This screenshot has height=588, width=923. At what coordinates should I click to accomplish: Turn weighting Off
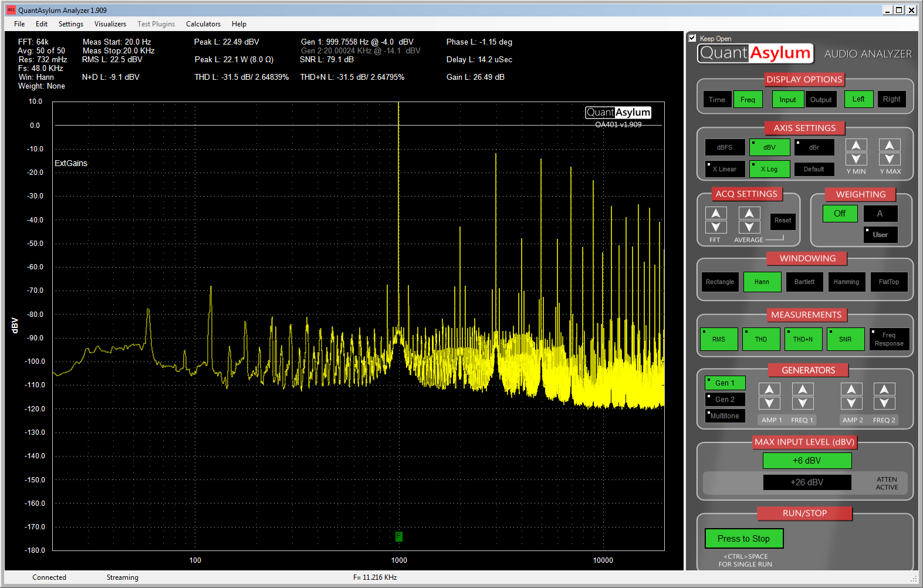point(840,214)
